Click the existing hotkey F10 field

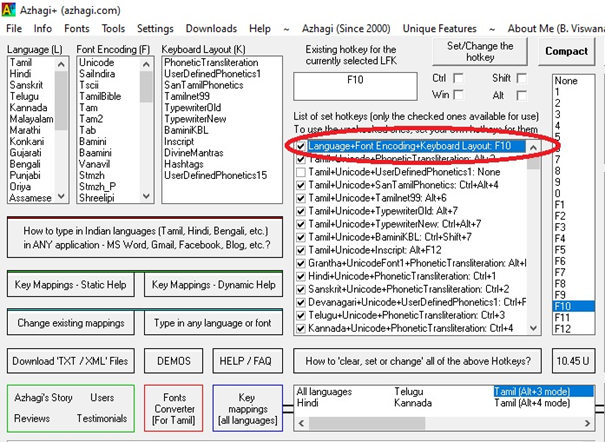pos(355,86)
